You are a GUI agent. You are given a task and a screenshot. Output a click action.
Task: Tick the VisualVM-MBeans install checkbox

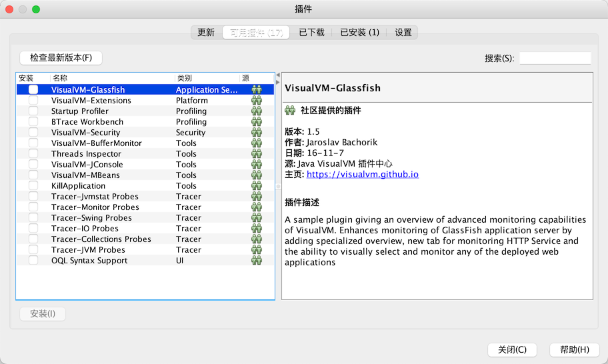coord(33,175)
